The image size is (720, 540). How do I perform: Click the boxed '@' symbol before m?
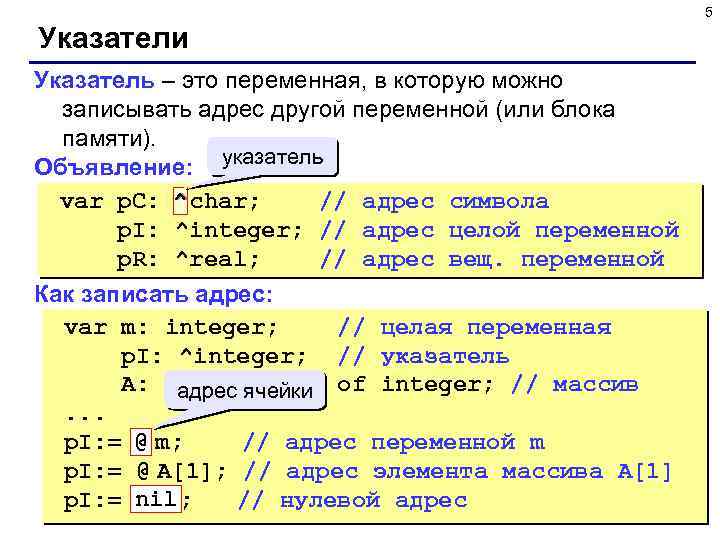[141, 442]
